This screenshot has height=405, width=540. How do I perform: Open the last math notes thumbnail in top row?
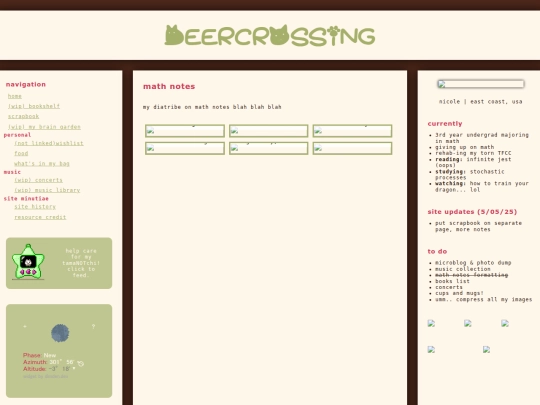352,131
